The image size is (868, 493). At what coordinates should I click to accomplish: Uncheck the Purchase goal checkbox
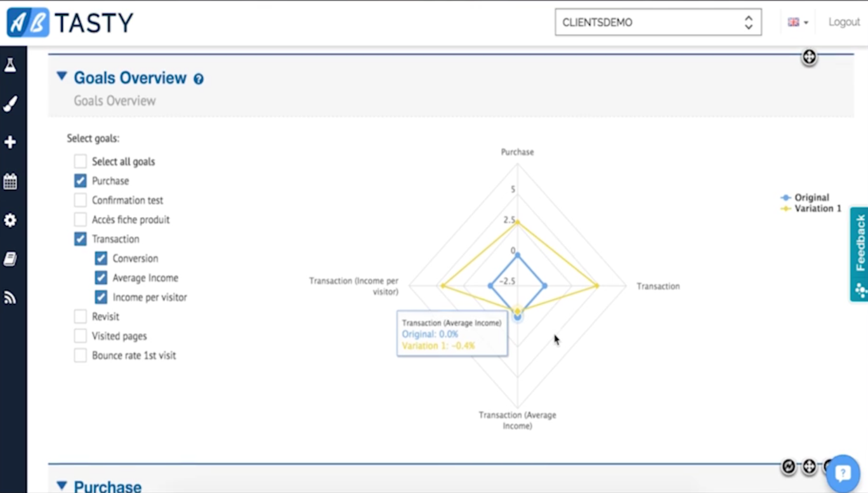pyautogui.click(x=81, y=181)
